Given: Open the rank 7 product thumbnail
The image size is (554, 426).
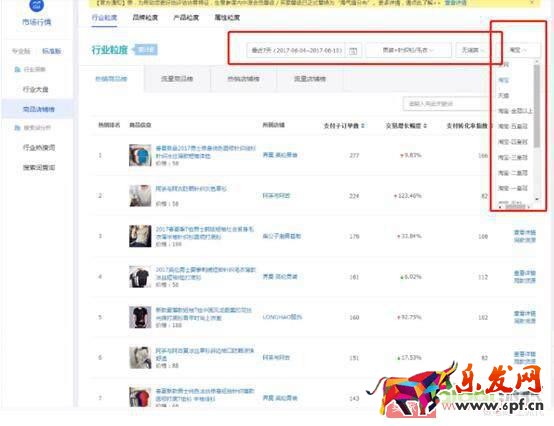Looking at the screenshot, I should [140, 397].
